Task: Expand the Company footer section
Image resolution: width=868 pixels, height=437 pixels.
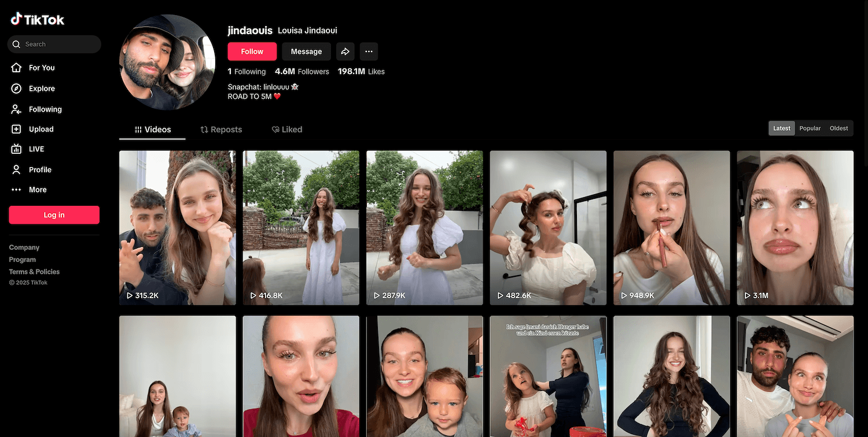Action: [x=24, y=247]
